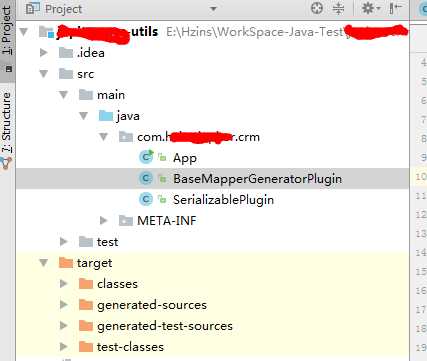Collapse the root utils project node
This screenshot has width=427, height=361.
[x=24, y=32]
